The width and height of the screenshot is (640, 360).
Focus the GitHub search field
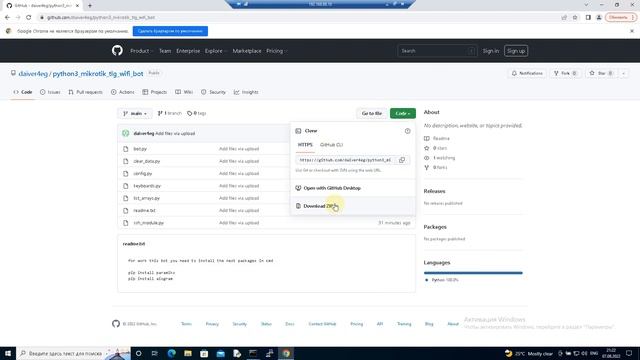[x=437, y=51]
